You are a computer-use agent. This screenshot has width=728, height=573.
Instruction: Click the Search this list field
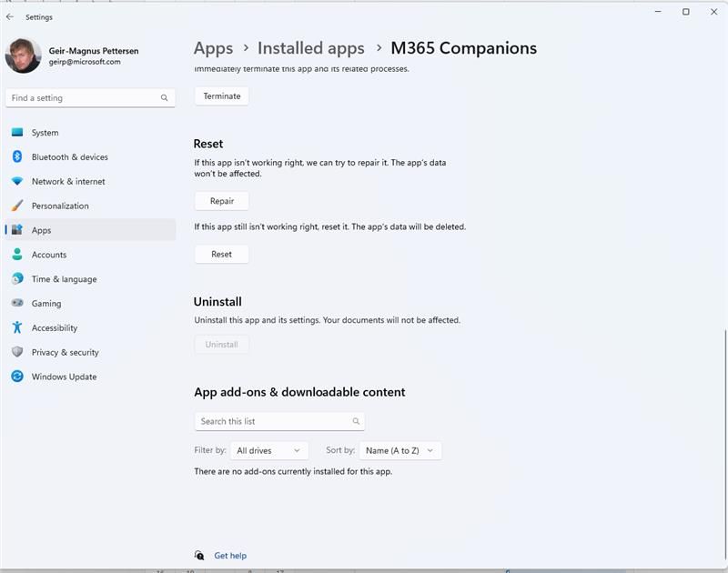pyautogui.click(x=279, y=421)
